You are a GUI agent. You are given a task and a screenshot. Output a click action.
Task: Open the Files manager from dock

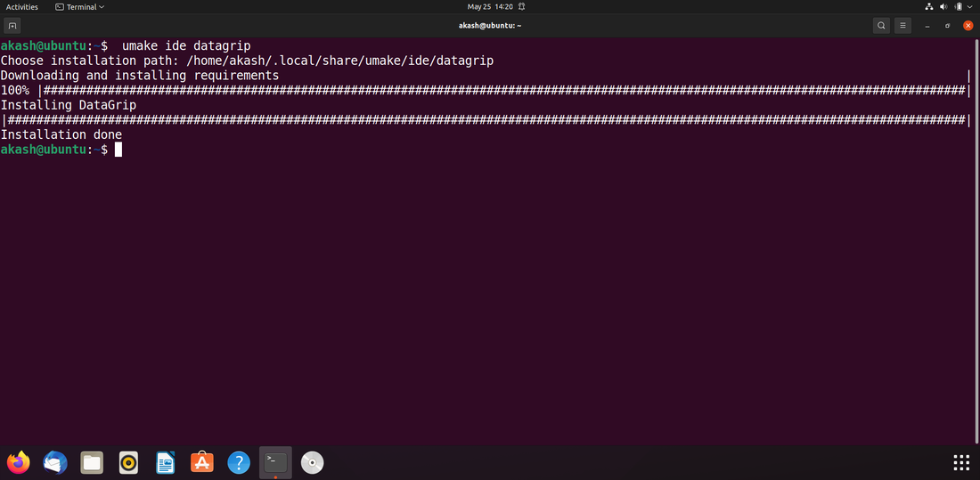[92, 462]
